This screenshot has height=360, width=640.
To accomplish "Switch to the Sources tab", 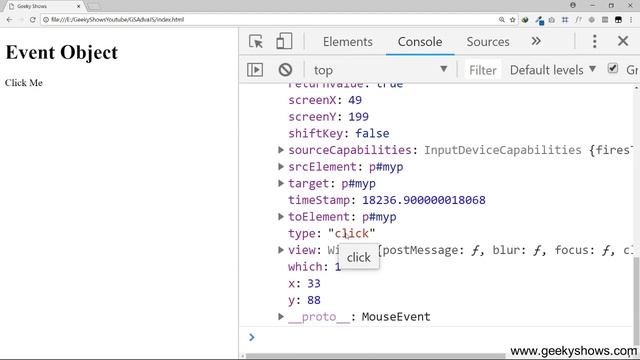I will (x=488, y=42).
